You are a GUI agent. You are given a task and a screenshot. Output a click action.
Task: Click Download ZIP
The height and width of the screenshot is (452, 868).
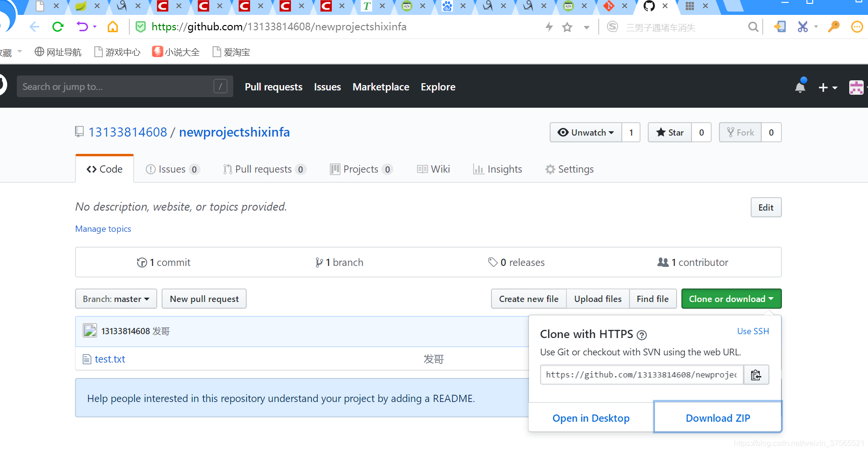[717, 418]
